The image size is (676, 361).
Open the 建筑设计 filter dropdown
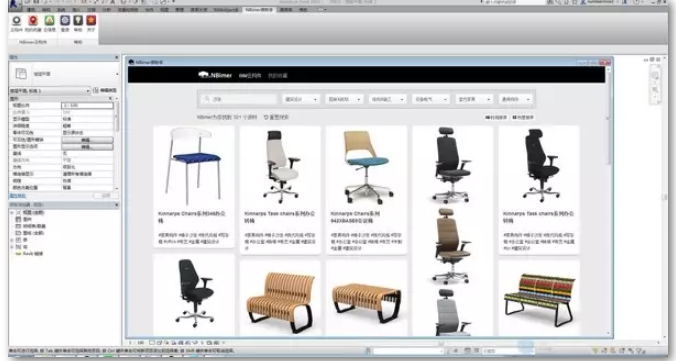[301, 99]
